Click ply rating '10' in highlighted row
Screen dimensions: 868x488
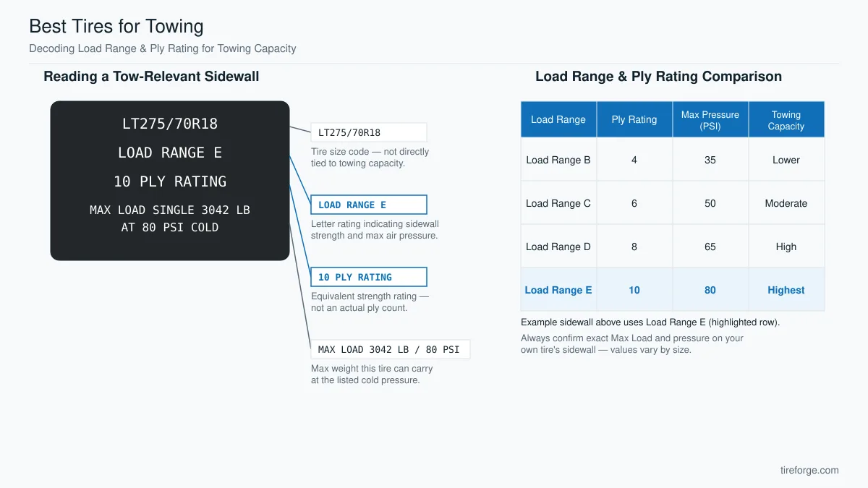tap(634, 290)
